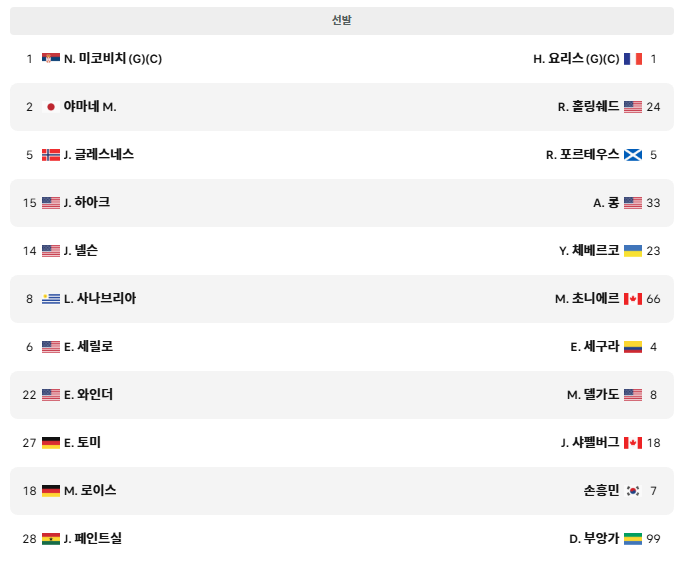Select the row for J. 넬슨
The width and height of the screenshot is (684, 568).
tap(342, 250)
